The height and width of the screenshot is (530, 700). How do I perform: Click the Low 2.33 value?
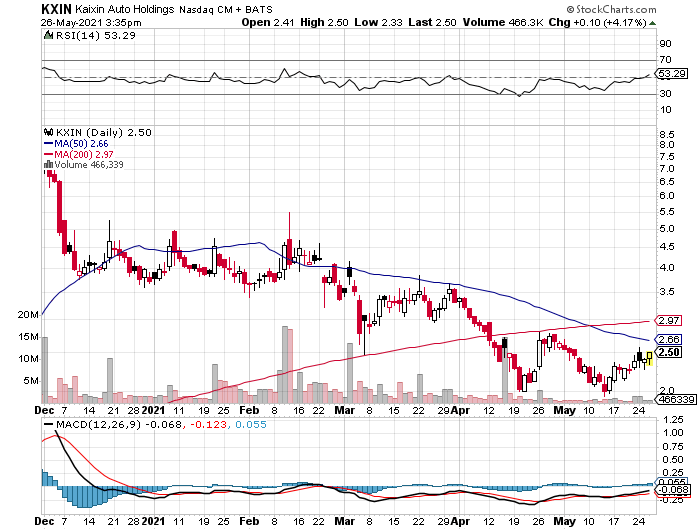379,22
